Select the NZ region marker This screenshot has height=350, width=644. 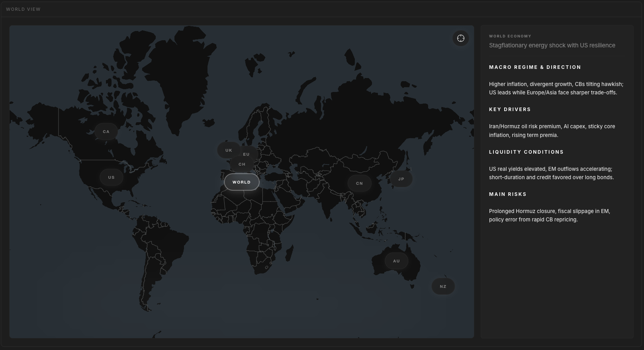click(443, 286)
